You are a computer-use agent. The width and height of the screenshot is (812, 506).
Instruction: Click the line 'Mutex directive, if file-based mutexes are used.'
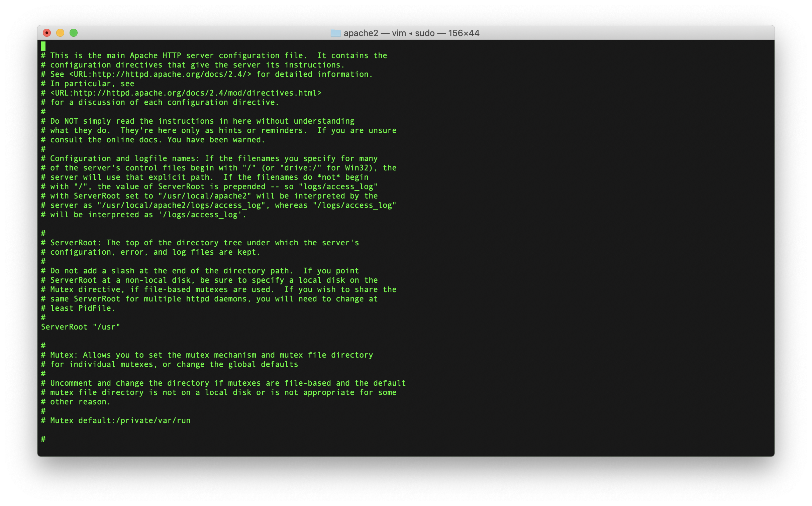click(219, 290)
